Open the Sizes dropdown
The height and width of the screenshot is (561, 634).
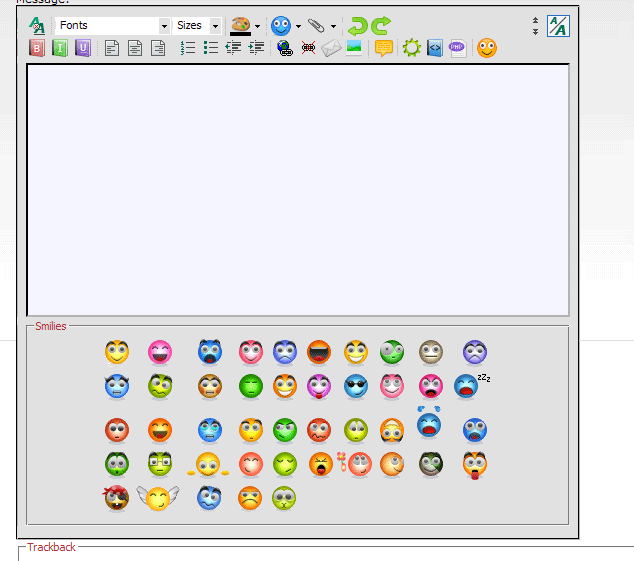[197, 26]
